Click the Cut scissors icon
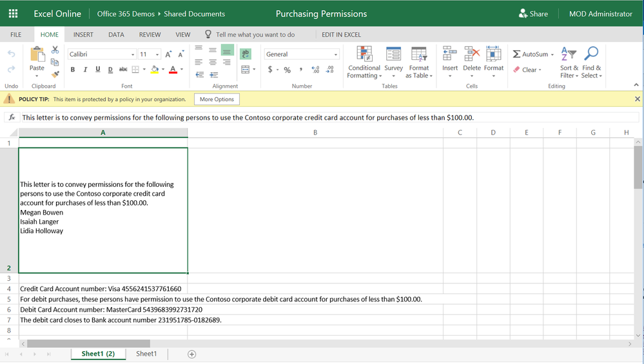This screenshot has height=364, width=644. [55, 50]
